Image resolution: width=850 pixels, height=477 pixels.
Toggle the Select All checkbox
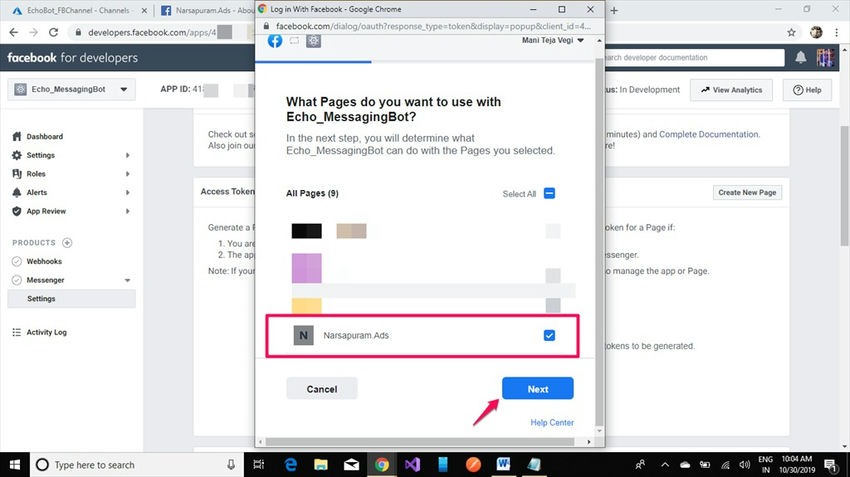pos(549,194)
